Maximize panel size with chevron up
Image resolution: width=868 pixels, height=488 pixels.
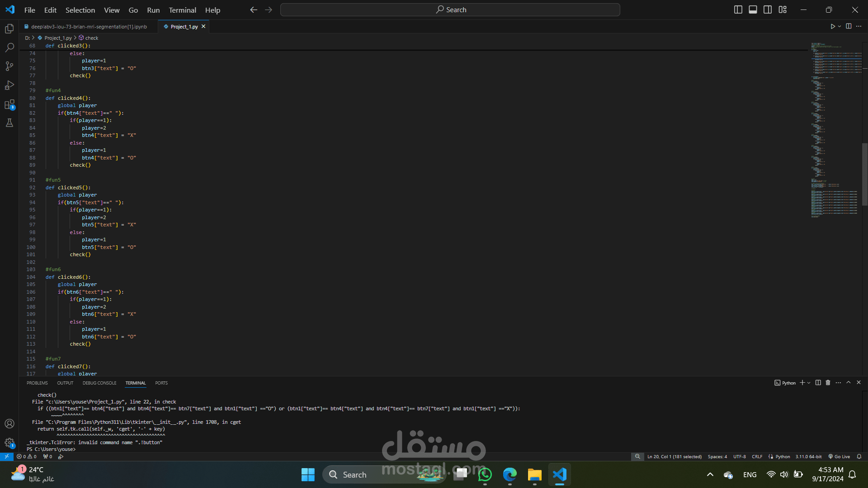849,383
